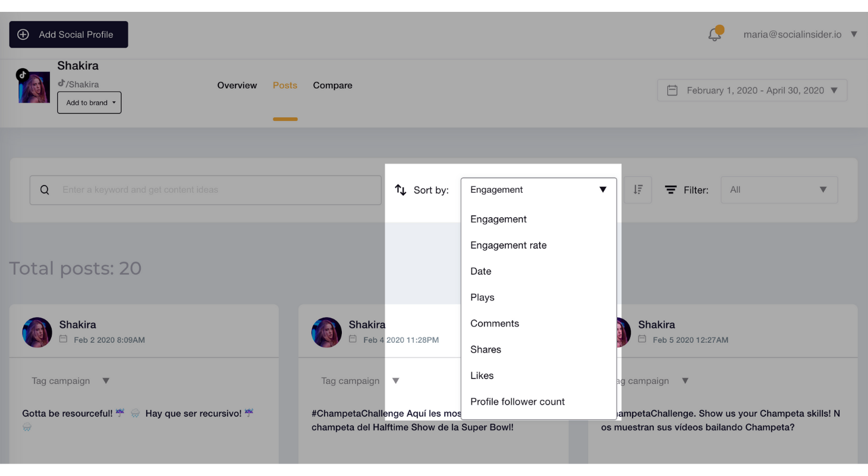Open the Sort by Engagement dropdown
This screenshot has width=868, height=476.
(539, 190)
